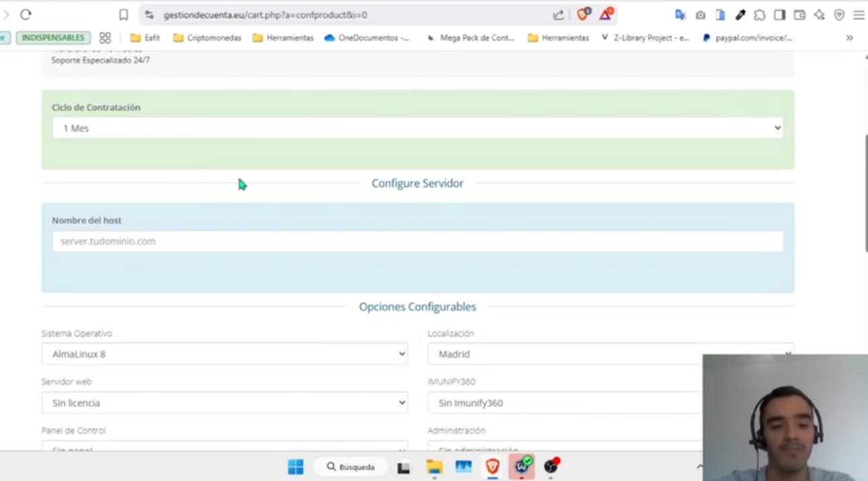Image resolution: width=868 pixels, height=481 pixels.
Task: Open Task View from the taskbar
Action: 404,467
